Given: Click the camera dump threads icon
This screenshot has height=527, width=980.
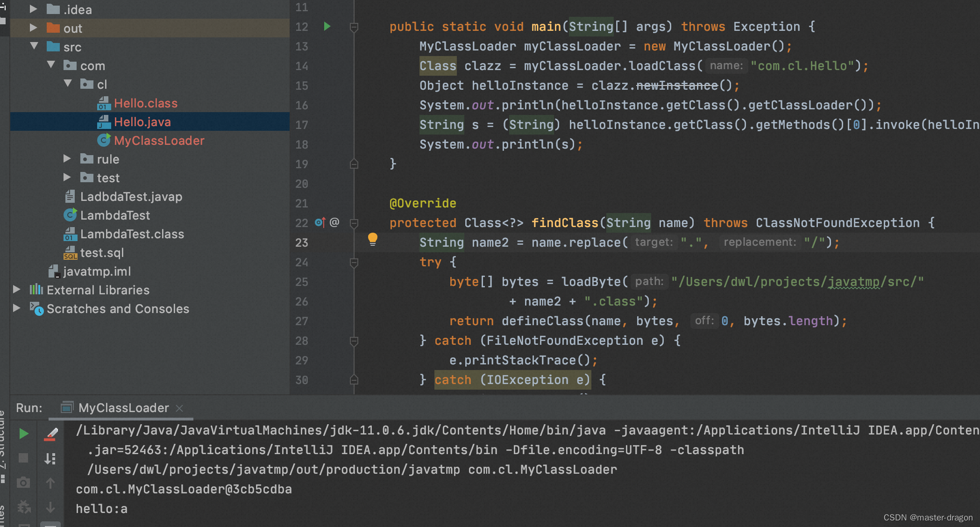Looking at the screenshot, I should point(23,483).
